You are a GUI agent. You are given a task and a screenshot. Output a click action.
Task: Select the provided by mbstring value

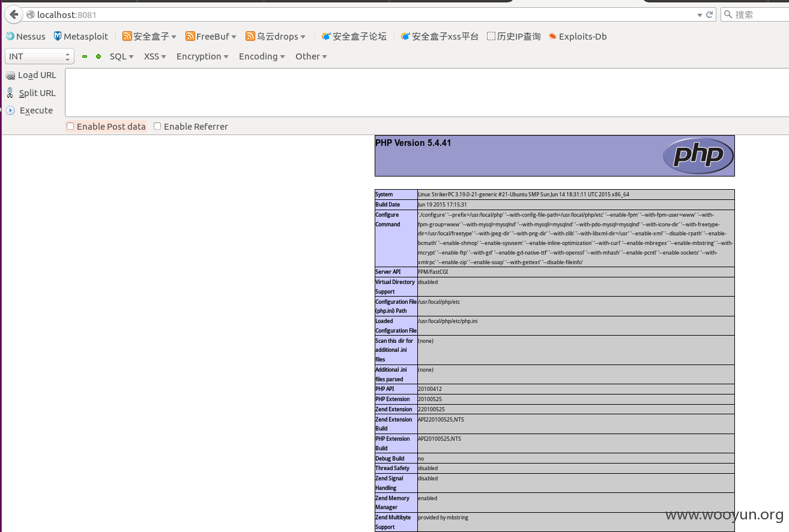[x=443, y=518]
